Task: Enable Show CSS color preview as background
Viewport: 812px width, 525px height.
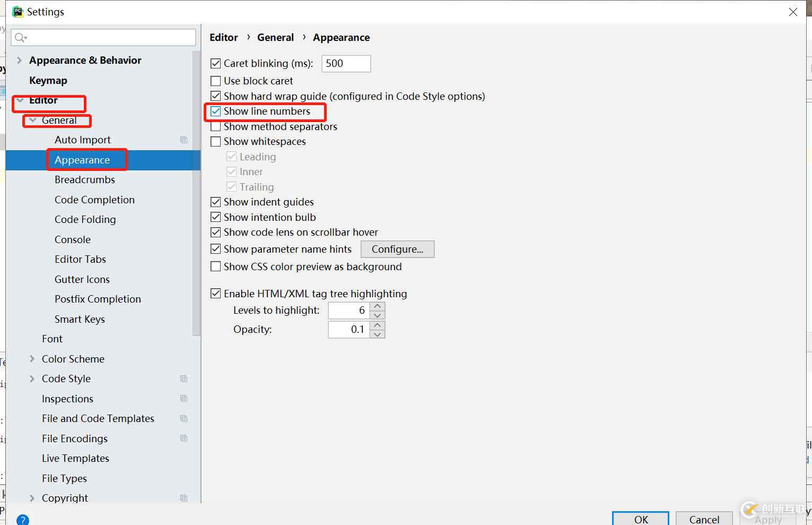Action: tap(215, 266)
